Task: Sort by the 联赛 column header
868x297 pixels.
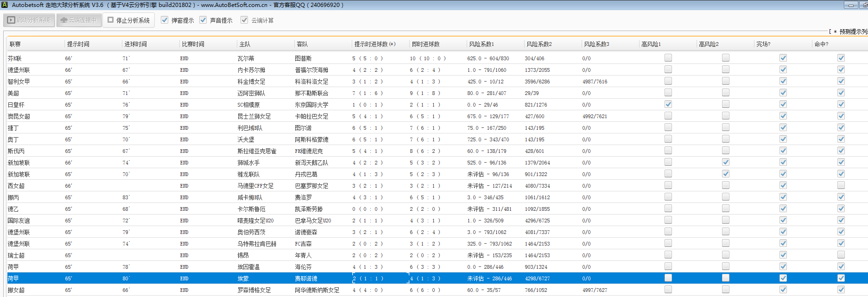Action: pos(15,44)
